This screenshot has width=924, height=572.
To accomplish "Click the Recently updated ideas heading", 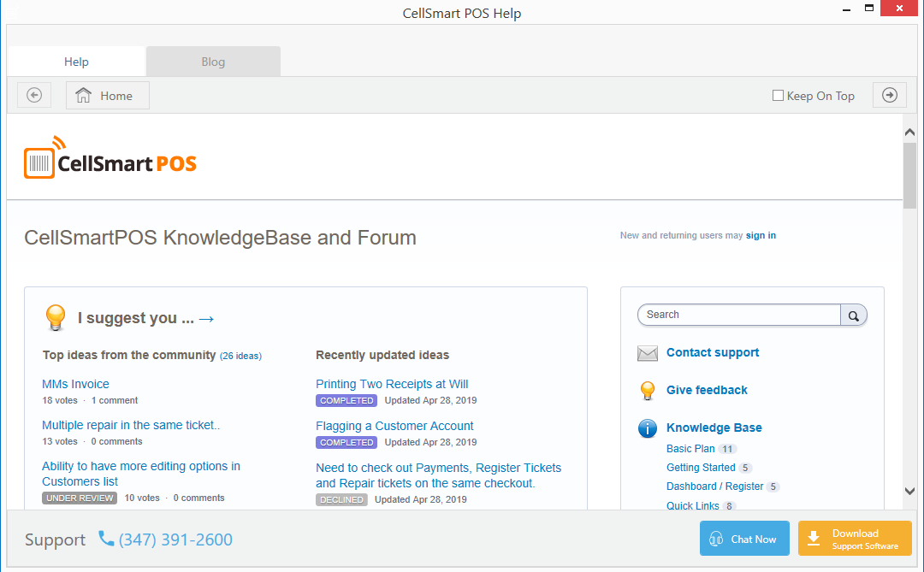I will [382, 355].
